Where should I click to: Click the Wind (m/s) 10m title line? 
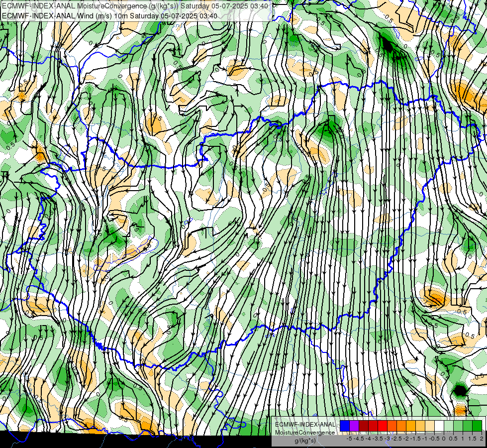[x=109, y=16]
